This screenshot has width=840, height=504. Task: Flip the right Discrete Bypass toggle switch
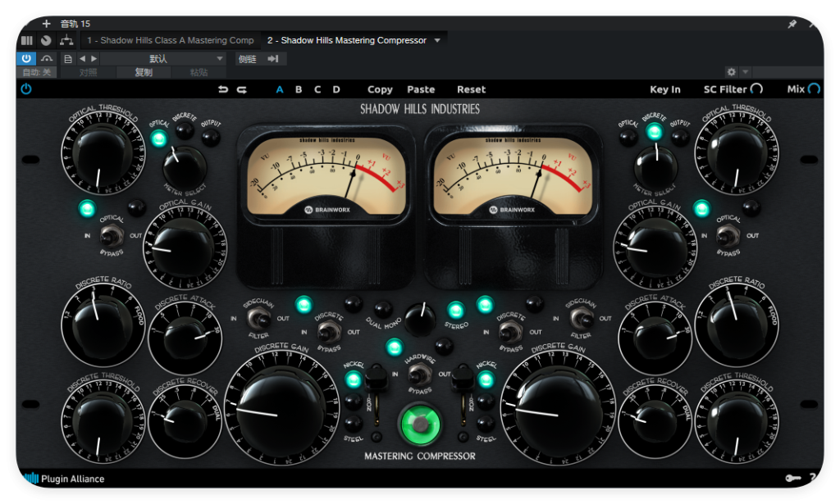(x=510, y=333)
